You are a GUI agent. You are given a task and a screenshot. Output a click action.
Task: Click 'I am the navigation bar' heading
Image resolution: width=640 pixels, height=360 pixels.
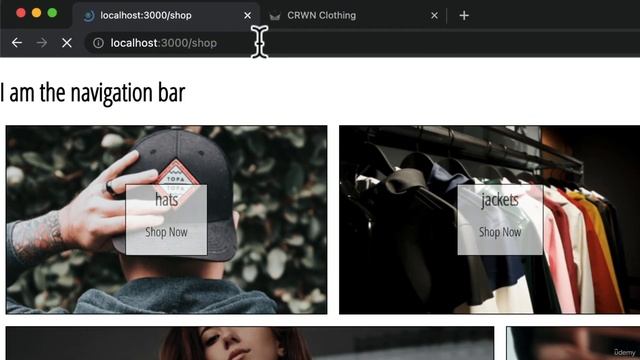pyautogui.click(x=93, y=93)
